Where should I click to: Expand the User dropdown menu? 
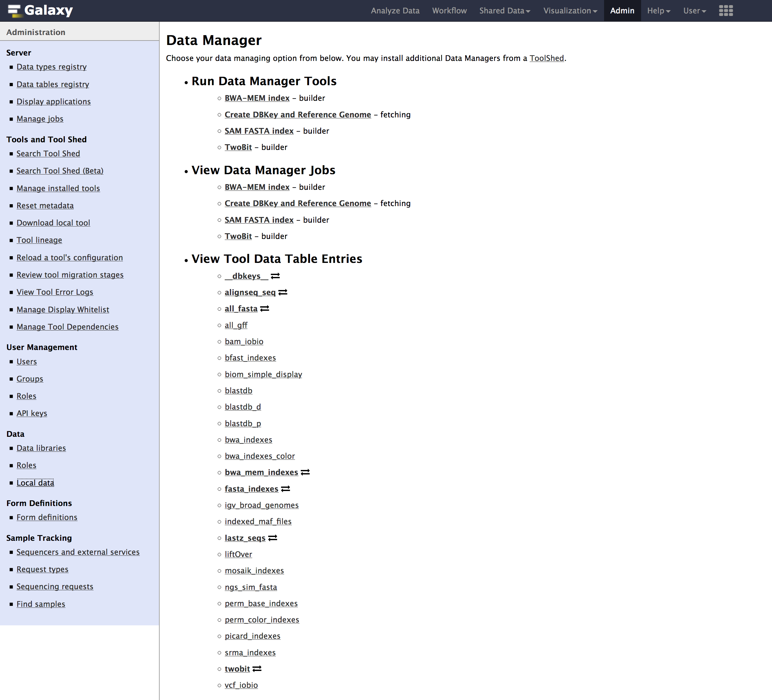coord(694,11)
